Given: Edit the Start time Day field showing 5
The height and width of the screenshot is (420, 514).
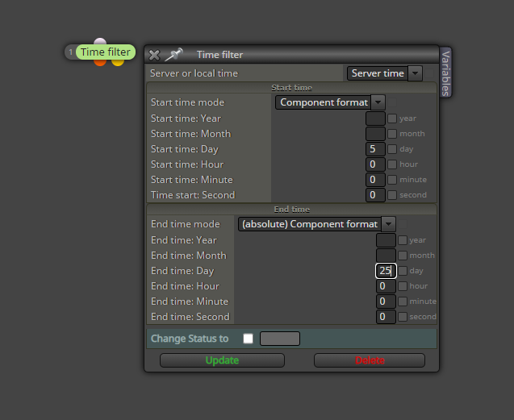Looking at the screenshot, I should point(375,149).
